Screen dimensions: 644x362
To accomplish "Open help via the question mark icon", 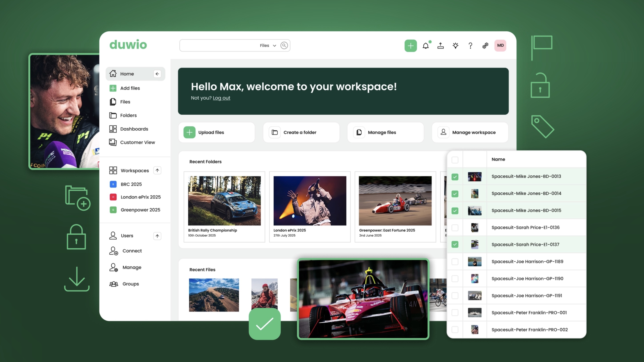I will point(470,45).
